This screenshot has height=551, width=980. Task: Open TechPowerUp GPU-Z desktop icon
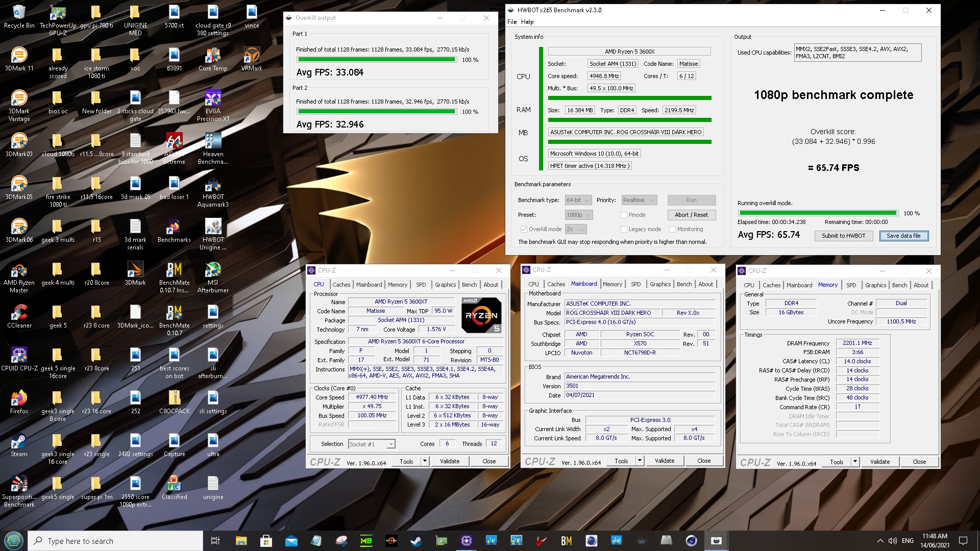(58, 20)
